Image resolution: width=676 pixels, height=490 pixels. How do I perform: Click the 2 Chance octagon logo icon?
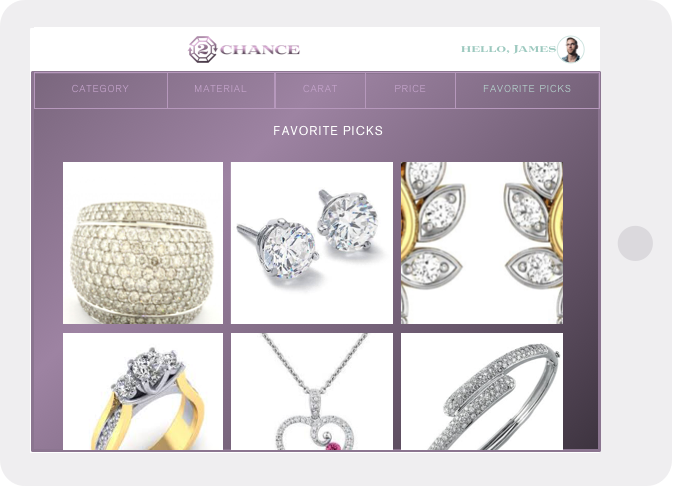click(x=203, y=50)
